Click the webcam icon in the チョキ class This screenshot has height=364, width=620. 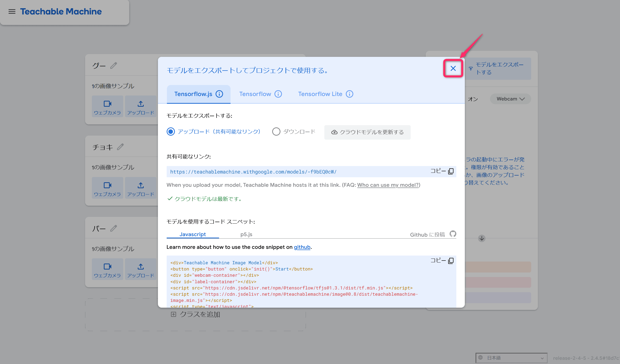[108, 185]
